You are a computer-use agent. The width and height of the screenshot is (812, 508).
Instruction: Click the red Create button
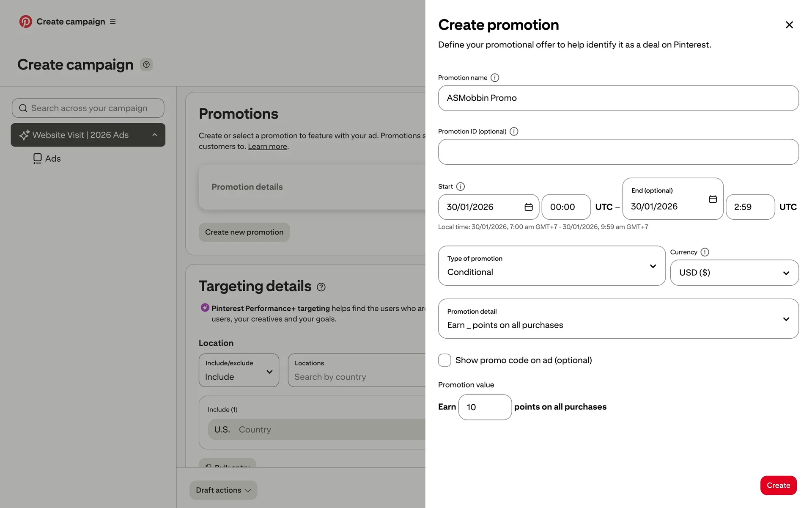coord(778,485)
